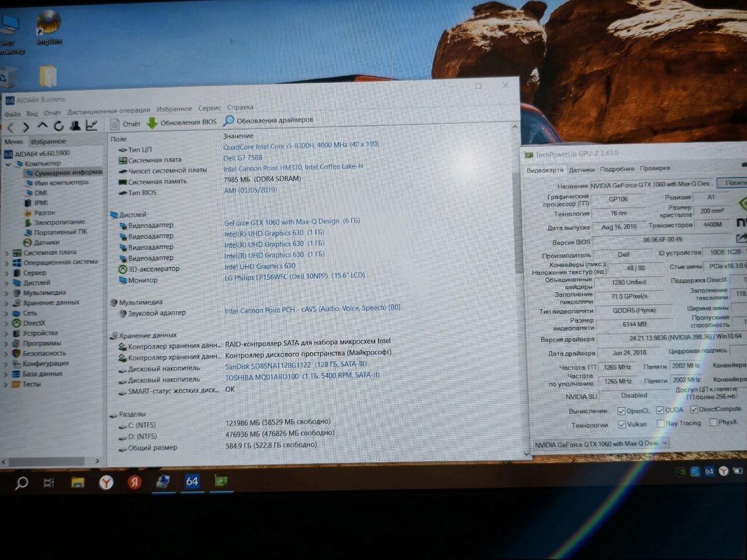Viewport: 747px width, 560px height.
Task: Collapse the Компьютер tree node
Action: (x=8, y=164)
